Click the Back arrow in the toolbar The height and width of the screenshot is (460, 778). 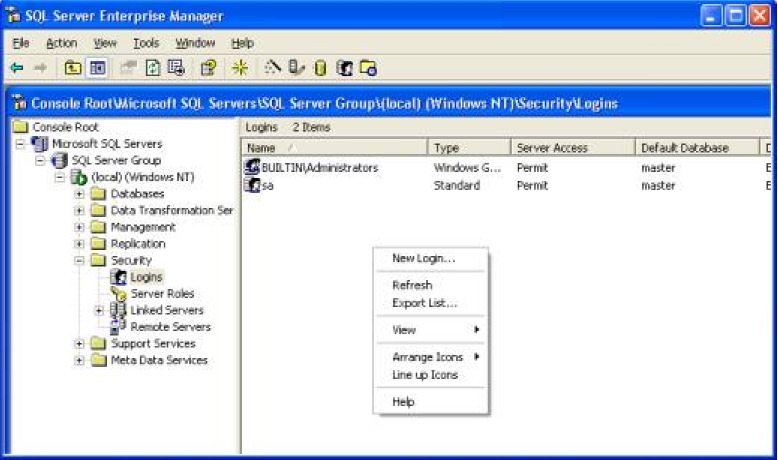(16, 68)
